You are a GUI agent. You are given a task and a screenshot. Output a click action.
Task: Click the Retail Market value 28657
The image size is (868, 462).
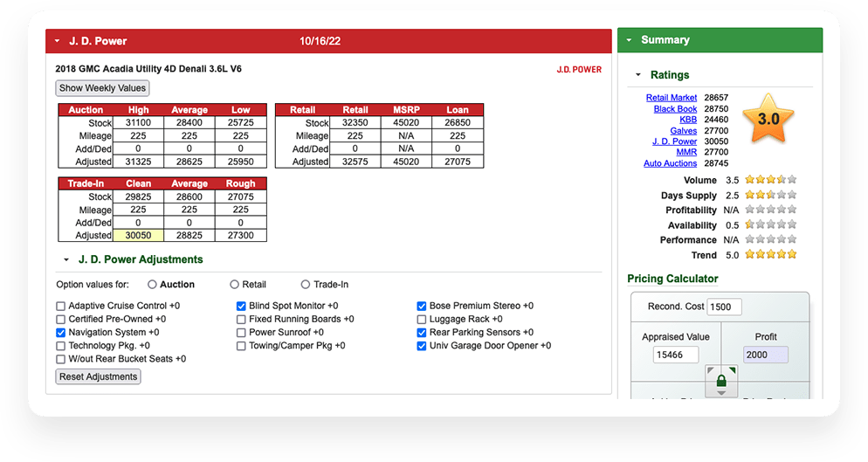tap(716, 98)
